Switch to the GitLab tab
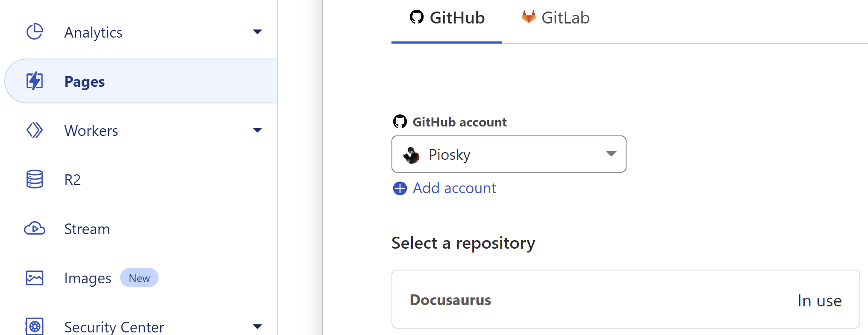868x335 pixels. (565, 18)
